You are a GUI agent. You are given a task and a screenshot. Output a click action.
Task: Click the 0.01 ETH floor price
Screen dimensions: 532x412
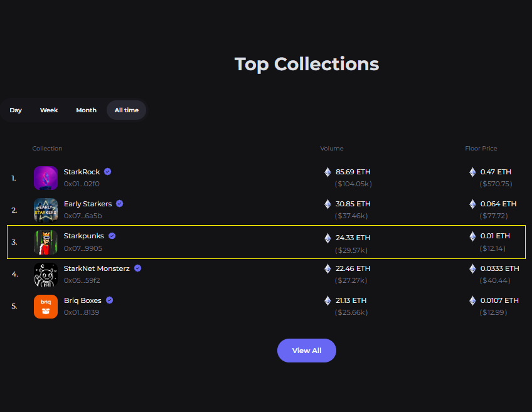point(495,236)
